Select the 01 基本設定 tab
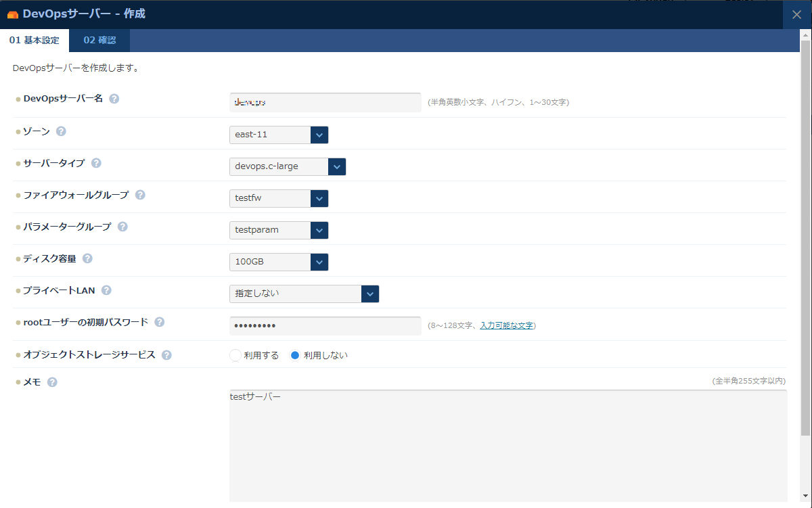The height and width of the screenshot is (508, 812). pyautogui.click(x=35, y=41)
